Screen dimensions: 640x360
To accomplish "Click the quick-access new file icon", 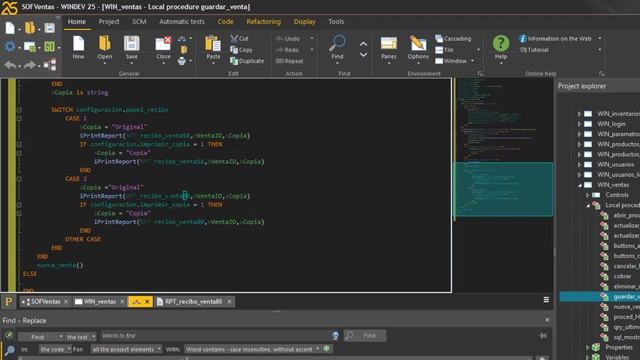I will tap(10, 28).
